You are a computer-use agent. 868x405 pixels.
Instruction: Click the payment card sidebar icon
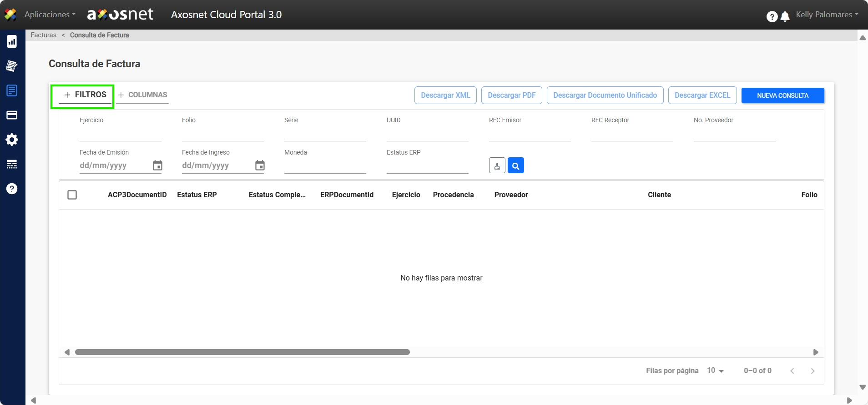[x=12, y=115]
